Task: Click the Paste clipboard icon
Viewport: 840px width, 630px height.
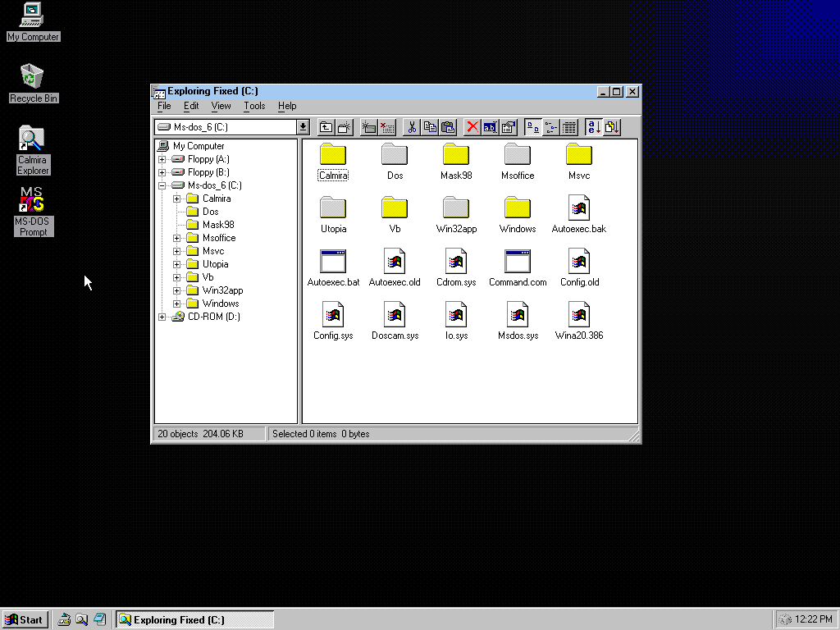Action: pyautogui.click(x=448, y=127)
